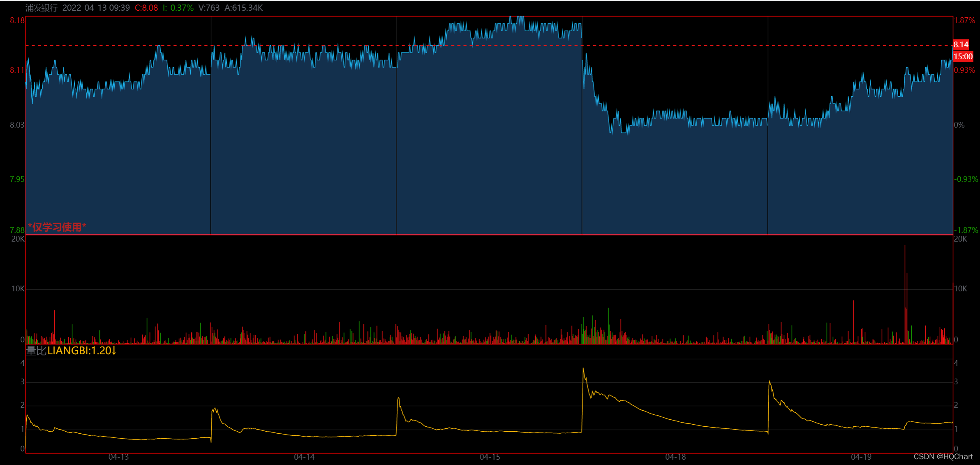
Task: Select the 04-15 date label
Action: (x=490, y=457)
